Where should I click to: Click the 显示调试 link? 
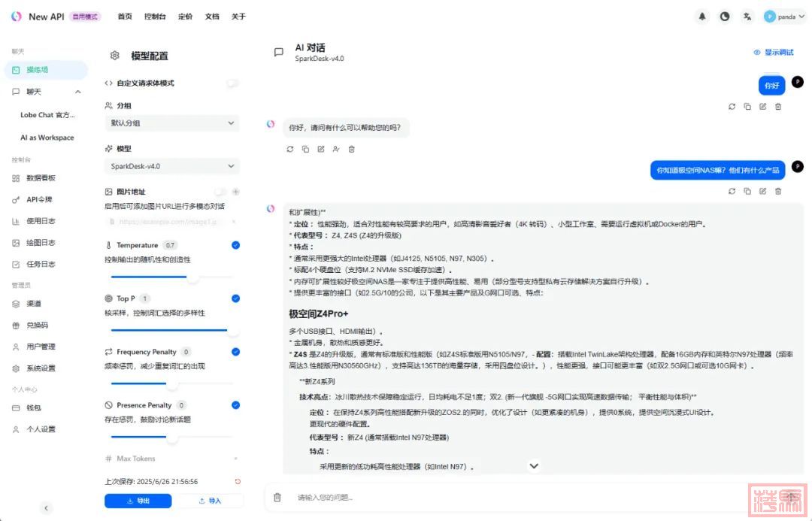coord(774,53)
